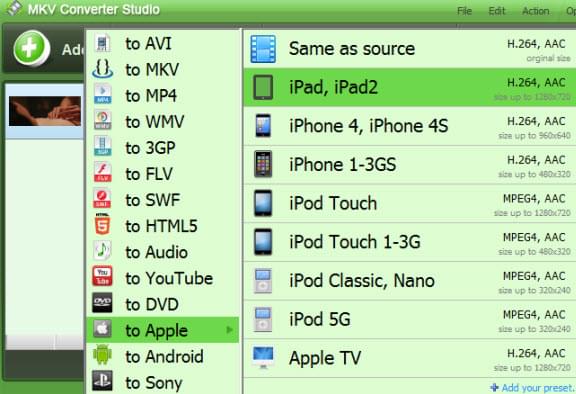
Task: Select the Same as source preset
Action: pos(410,49)
